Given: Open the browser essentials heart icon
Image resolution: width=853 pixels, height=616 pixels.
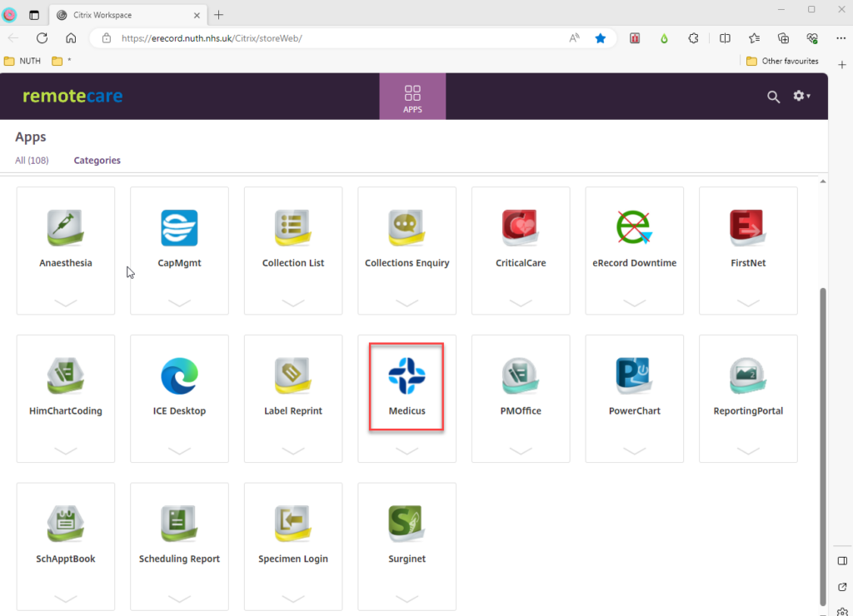Looking at the screenshot, I should 812,38.
